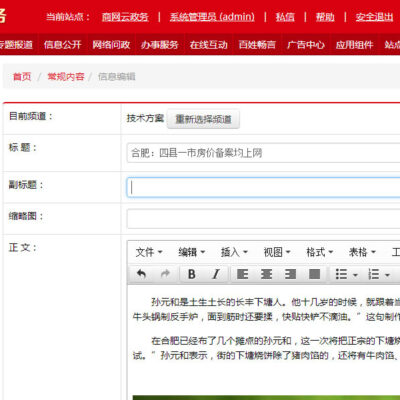Open numbered list style dropdown arrow

pyautogui.click(x=387, y=275)
